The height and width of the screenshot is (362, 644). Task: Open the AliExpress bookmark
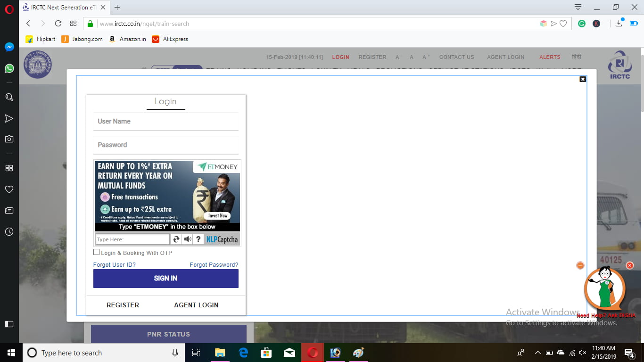(x=170, y=39)
